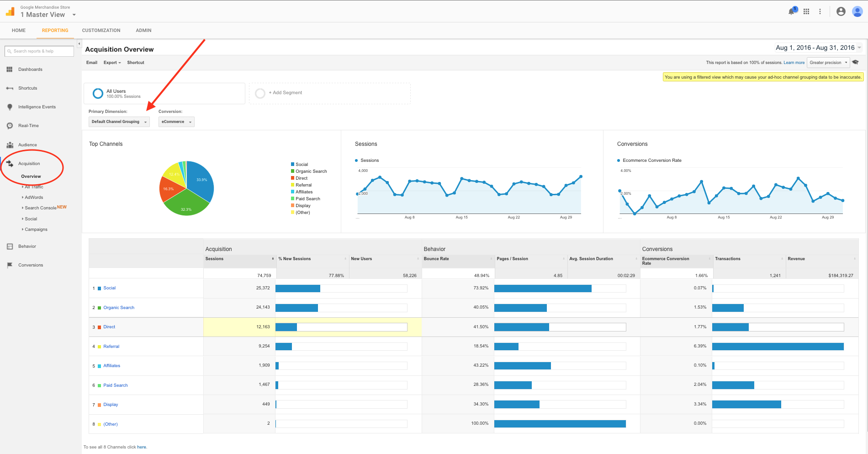
Task: Select the Real-Time reports icon
Action: (10, 125)
